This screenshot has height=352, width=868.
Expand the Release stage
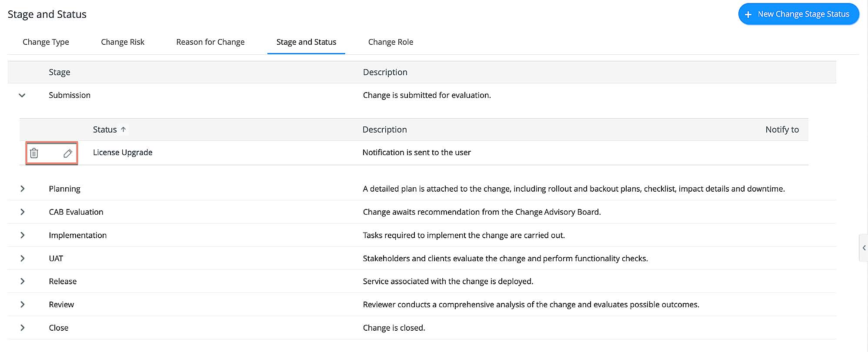(x=22, y=282)
